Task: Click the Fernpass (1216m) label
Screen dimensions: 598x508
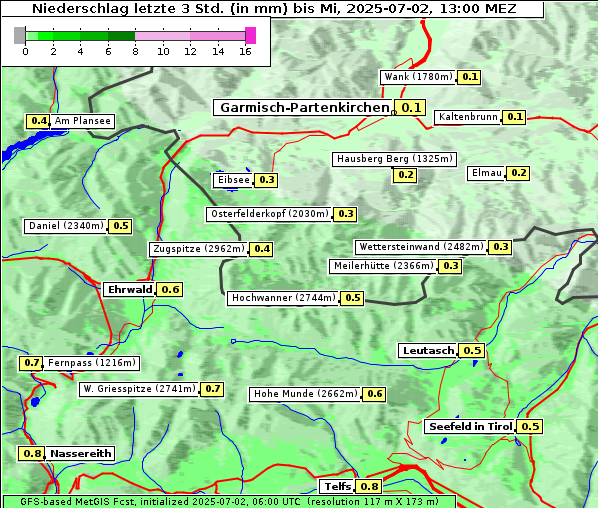Action: click(92, 363)
